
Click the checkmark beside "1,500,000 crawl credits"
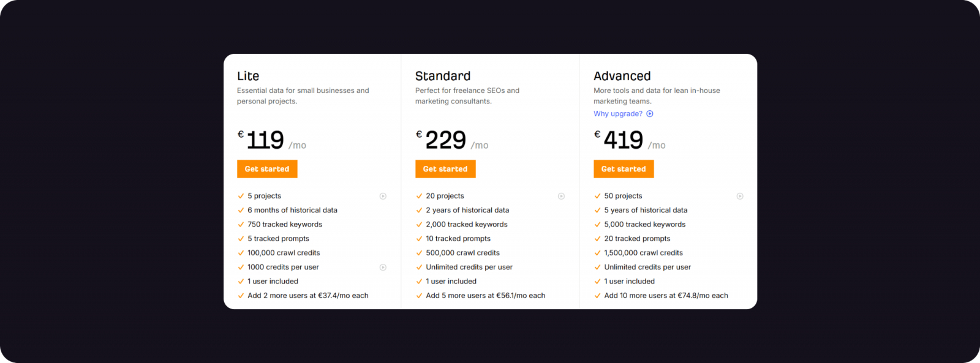(x=597, y=253)
